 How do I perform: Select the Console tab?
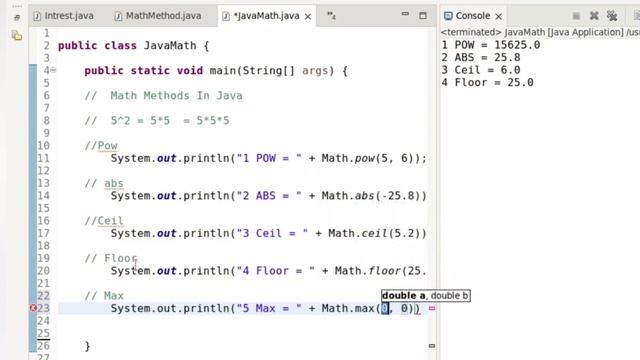click(473, 16)
